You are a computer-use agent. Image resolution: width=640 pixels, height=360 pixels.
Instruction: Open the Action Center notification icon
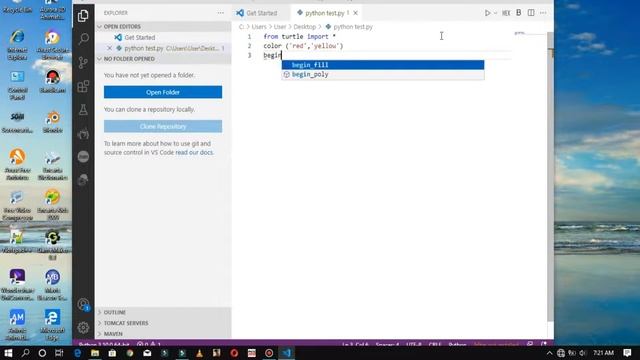[627, 353]
